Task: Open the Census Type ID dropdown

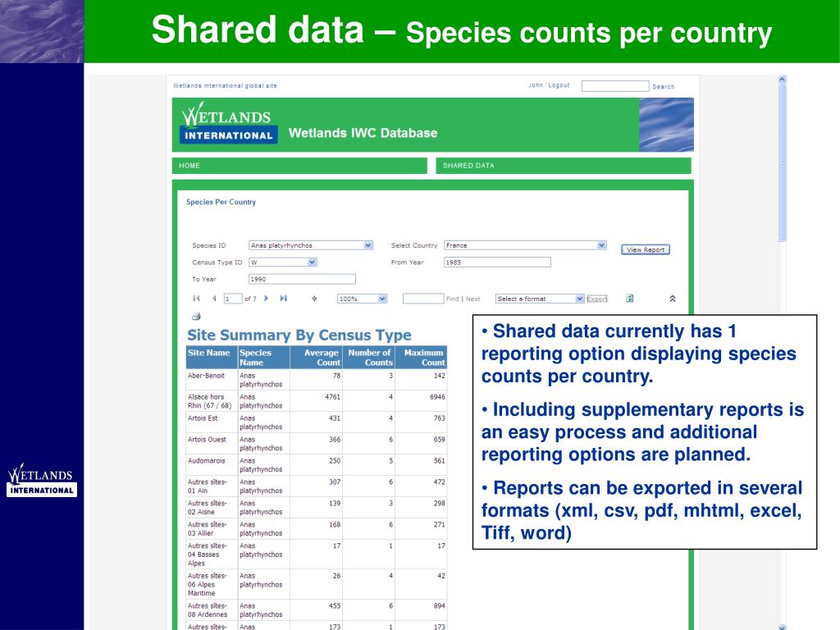Action: (x=313, y=262)
